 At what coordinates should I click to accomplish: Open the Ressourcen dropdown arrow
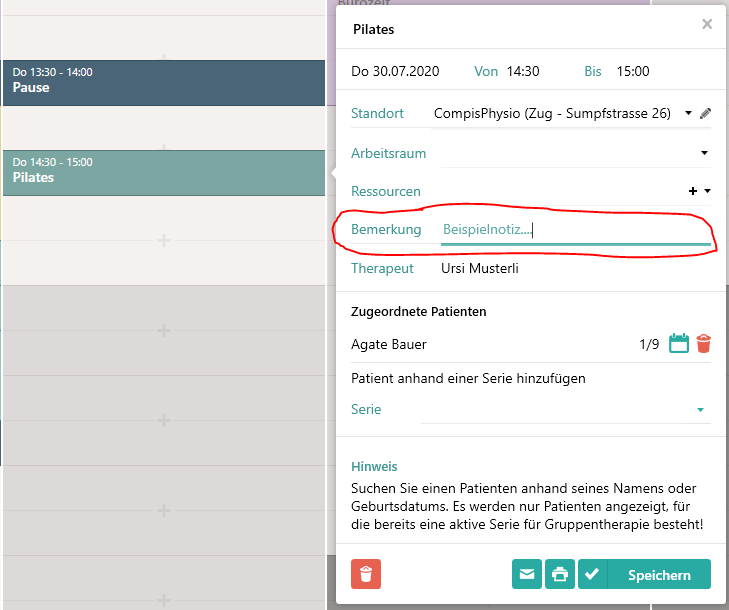click(707, 191)
